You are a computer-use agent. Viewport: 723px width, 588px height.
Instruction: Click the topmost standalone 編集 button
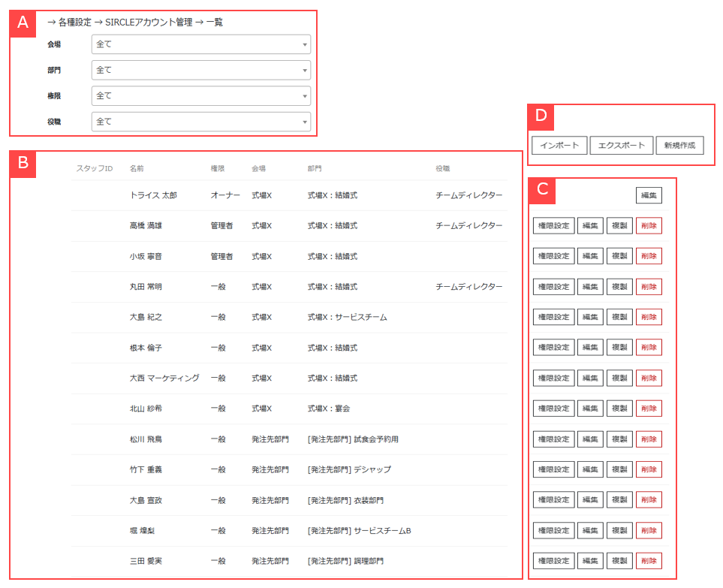pos(650,194)
